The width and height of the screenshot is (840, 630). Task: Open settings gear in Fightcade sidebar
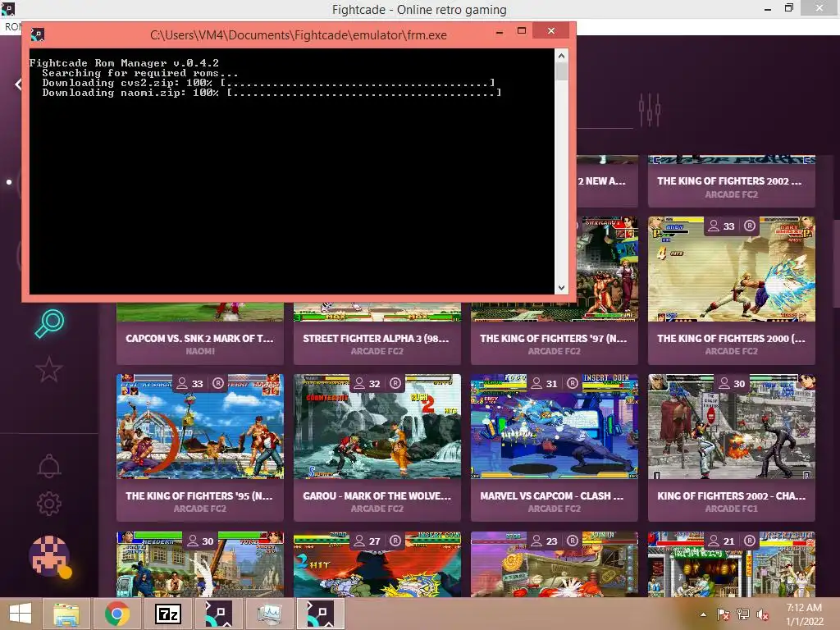point(48,504)
